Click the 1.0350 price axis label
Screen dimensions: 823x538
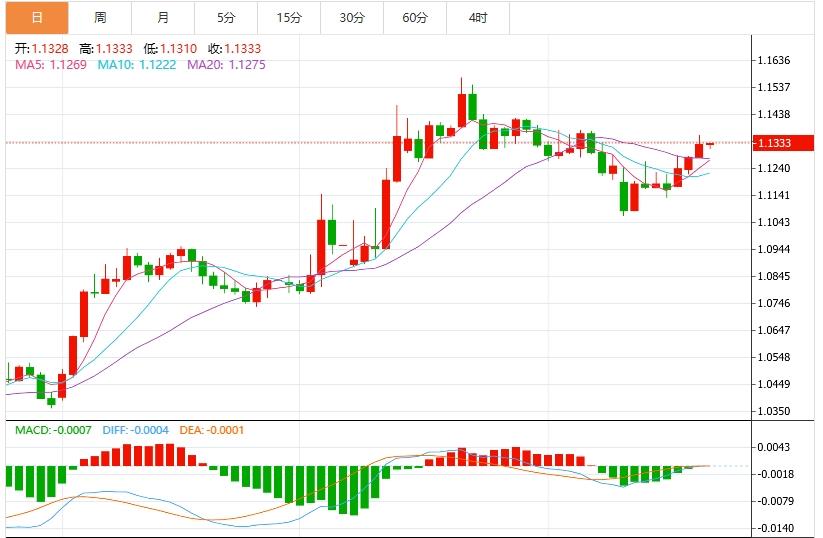coord(774,411)
